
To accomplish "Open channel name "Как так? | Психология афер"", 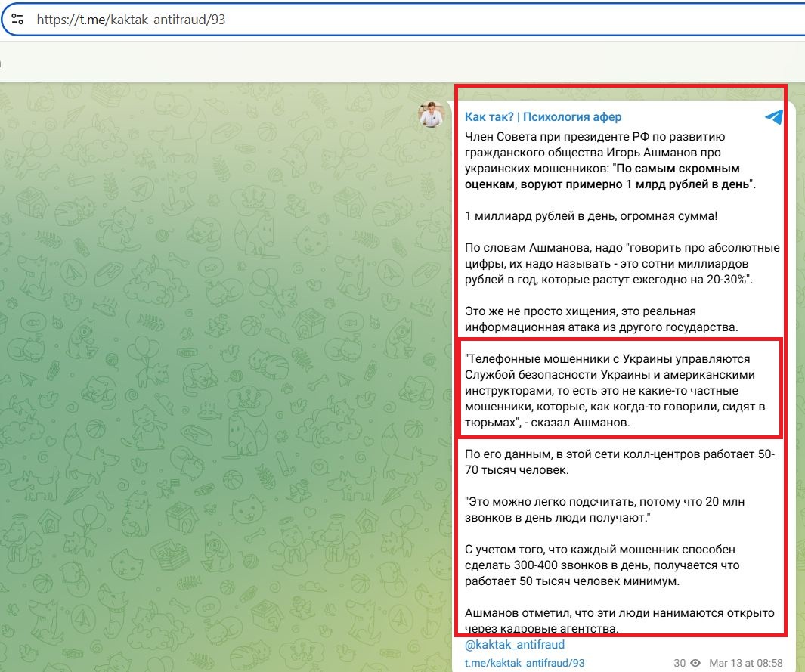I will [x=543, y=117].
